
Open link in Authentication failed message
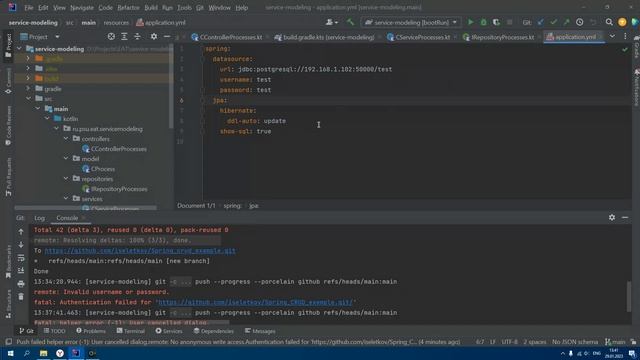coord(255,302)
